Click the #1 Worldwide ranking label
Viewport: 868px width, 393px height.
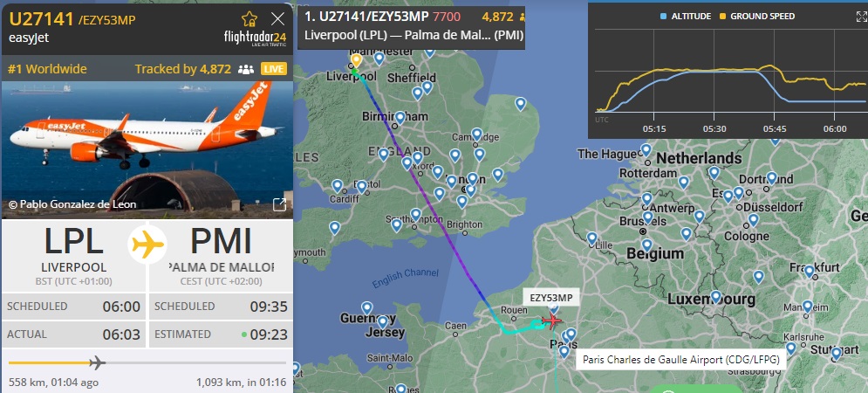tap(47, 69)
